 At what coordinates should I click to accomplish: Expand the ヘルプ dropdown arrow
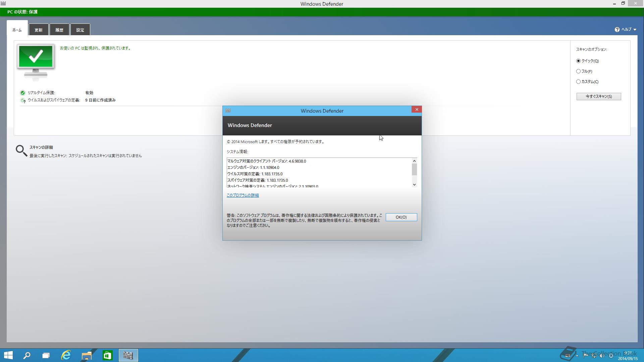coord(635,30)
